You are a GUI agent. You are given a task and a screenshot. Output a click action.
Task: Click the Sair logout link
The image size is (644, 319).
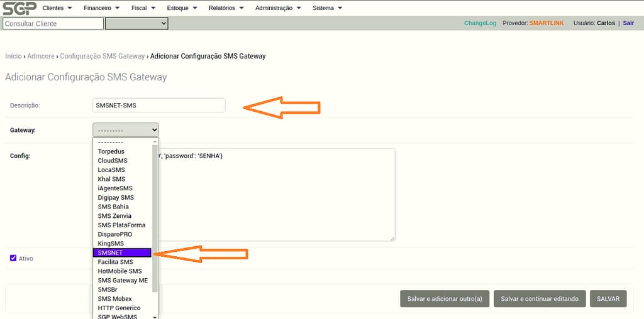pyautogui.click(x=628, y=23)
